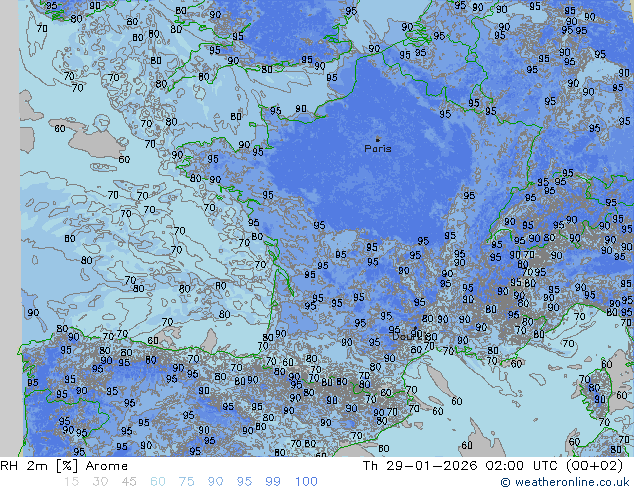Click the black Paris location dot
The image size is (634, 490).
coord(378,139)
